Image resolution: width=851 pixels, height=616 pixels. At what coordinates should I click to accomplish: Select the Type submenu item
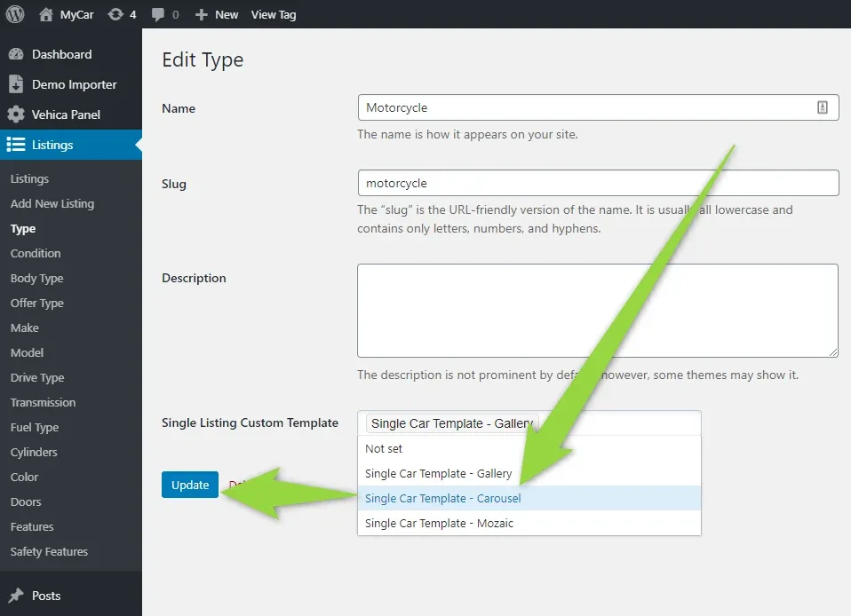click(x=23, y=229)
